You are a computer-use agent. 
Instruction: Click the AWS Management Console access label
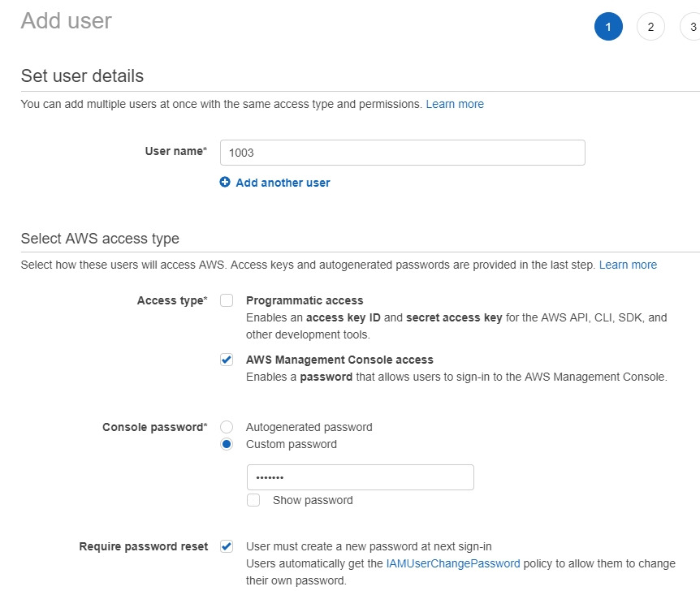tap(339, 360)
